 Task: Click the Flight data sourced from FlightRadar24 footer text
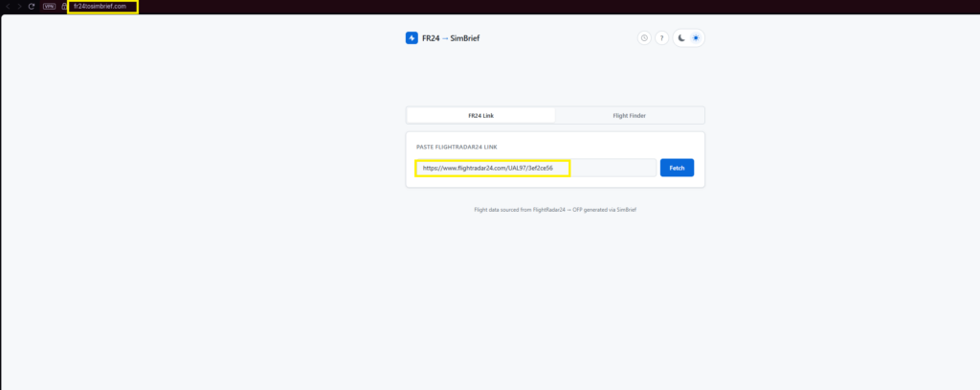(555, 210)
